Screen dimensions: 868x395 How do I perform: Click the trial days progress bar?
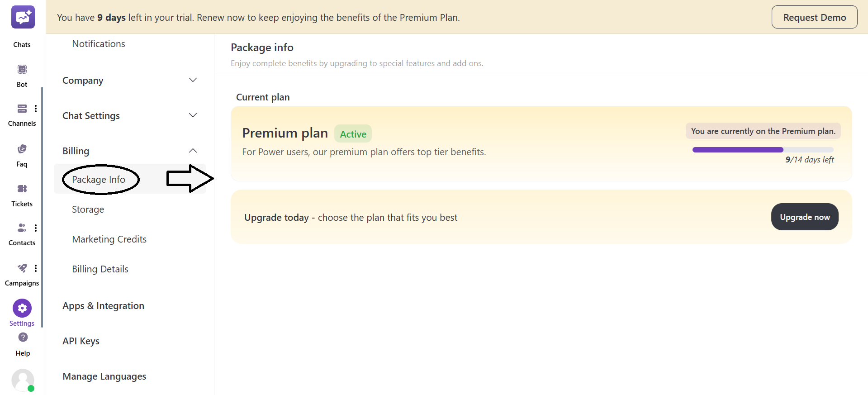pos(762,150)
